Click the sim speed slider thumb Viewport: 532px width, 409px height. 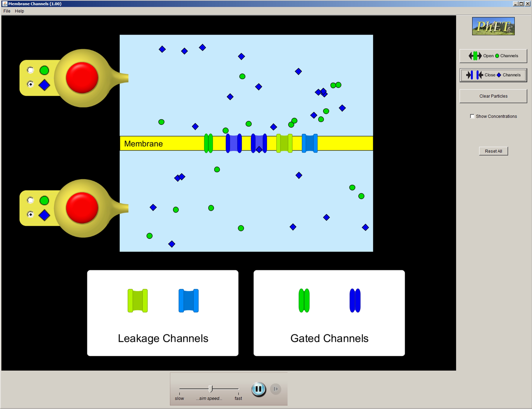pyautogui.click(x=211, y=389)
